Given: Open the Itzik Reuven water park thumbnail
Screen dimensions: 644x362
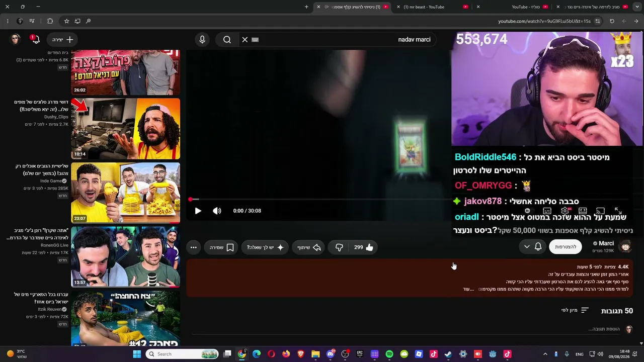Looking at the screenshot, I should (125, 319).
